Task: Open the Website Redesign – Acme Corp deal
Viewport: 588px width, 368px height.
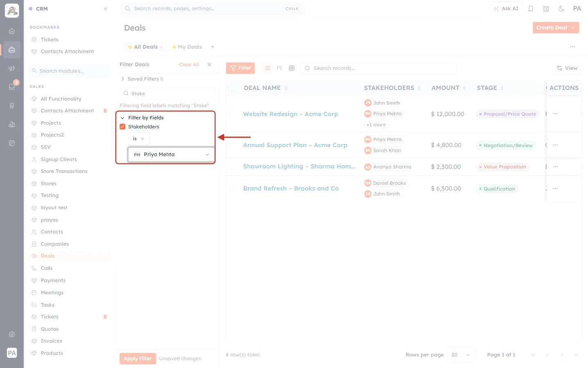Action: (290, 114)
